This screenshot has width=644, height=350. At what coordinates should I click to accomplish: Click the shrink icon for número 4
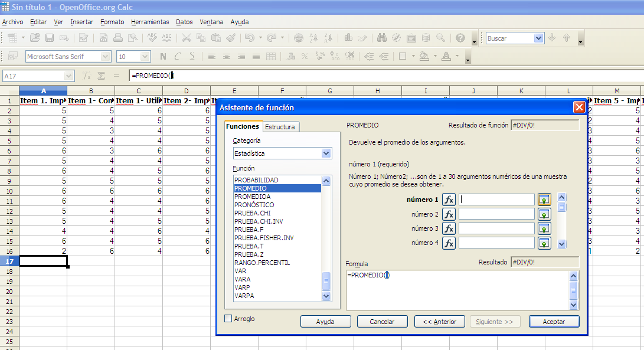pyautogui.click(x=544, y=243)
